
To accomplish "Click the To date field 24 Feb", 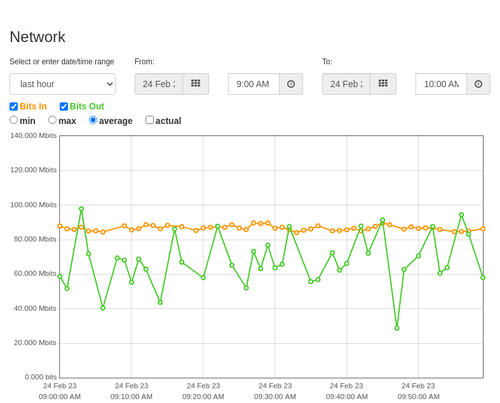I will click(x=346, y=84).
